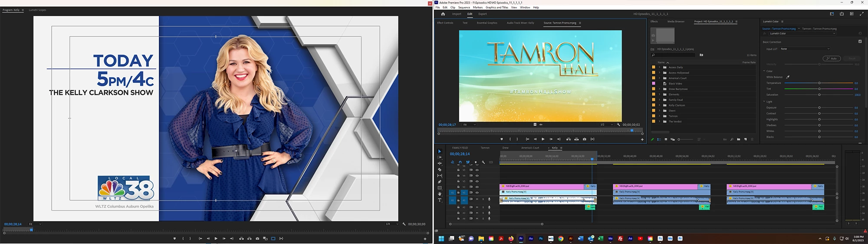This screenshot has height=244, width=868.
Task: Switch to Essential Graphics tab
Action: pos(487,23)
